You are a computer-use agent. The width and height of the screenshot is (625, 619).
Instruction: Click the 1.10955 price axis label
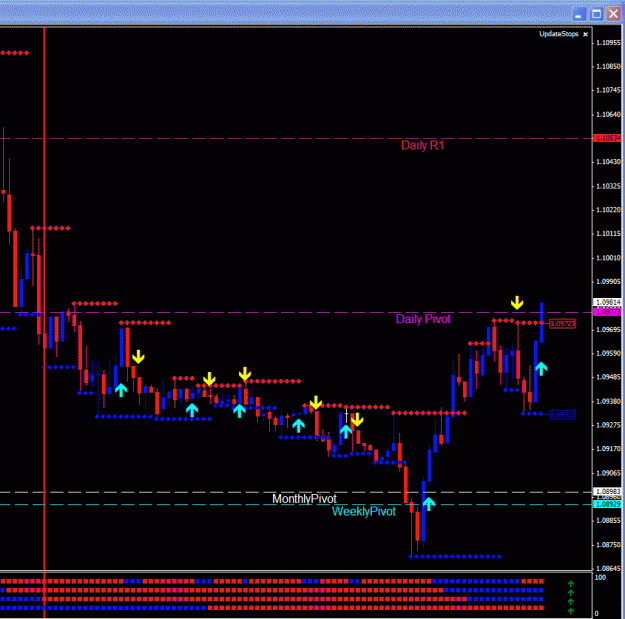pyautogui.click(x=608, y=43)
